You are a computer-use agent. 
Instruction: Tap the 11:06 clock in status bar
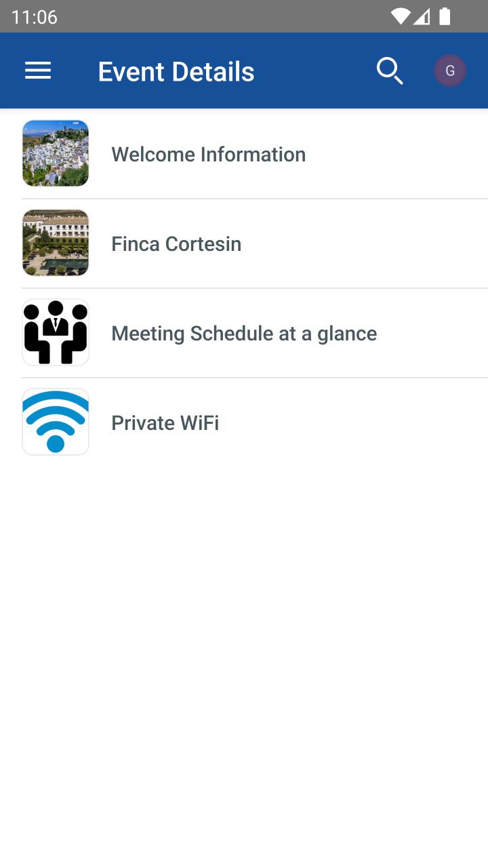(35, 17)
